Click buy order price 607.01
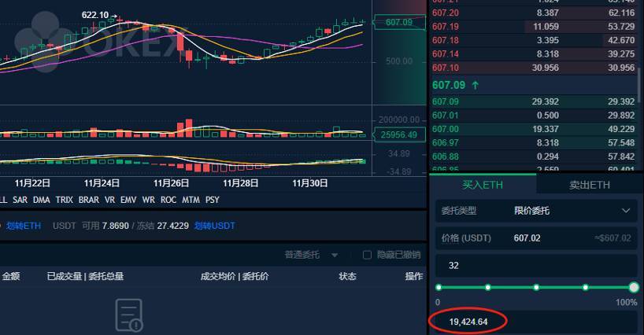This screenshot has height=335, width=644. coord(446,116)
